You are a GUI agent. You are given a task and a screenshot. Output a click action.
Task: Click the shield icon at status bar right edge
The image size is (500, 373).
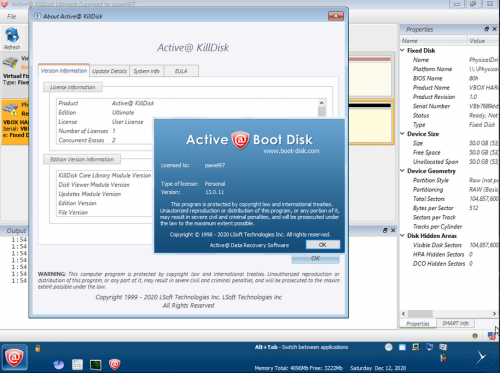491,336
